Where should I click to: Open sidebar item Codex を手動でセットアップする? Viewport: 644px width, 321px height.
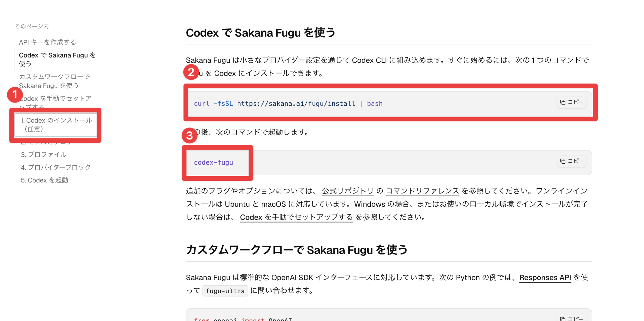[x=55, y=102]
